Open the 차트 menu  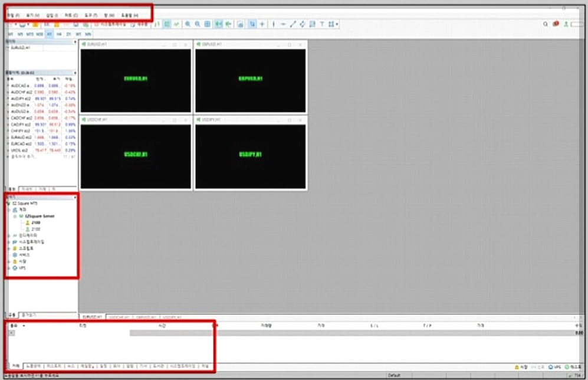click(71, 15)
